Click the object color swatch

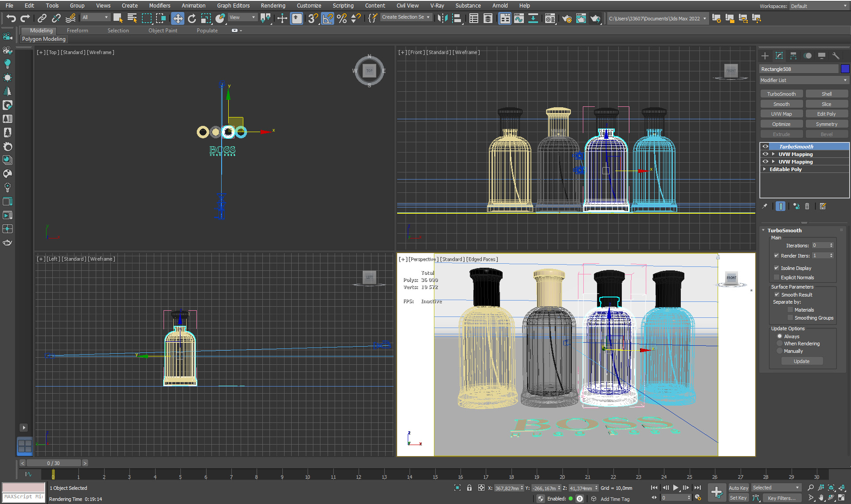tap(845, 69)
